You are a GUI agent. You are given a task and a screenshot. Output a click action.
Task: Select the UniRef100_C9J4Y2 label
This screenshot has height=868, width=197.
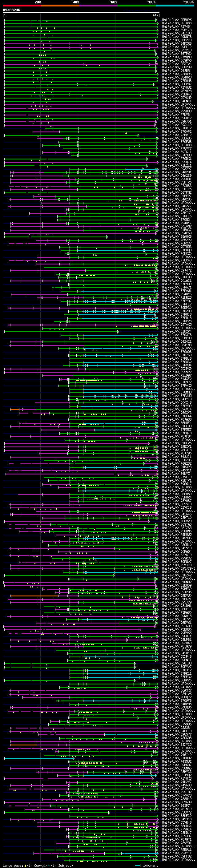tap(177, 270)
